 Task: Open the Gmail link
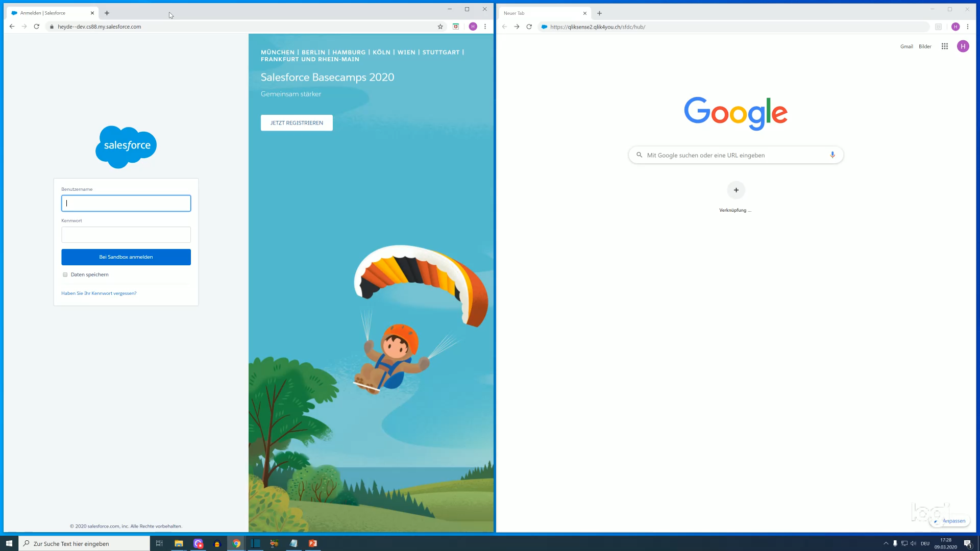[x=906, y=46]
